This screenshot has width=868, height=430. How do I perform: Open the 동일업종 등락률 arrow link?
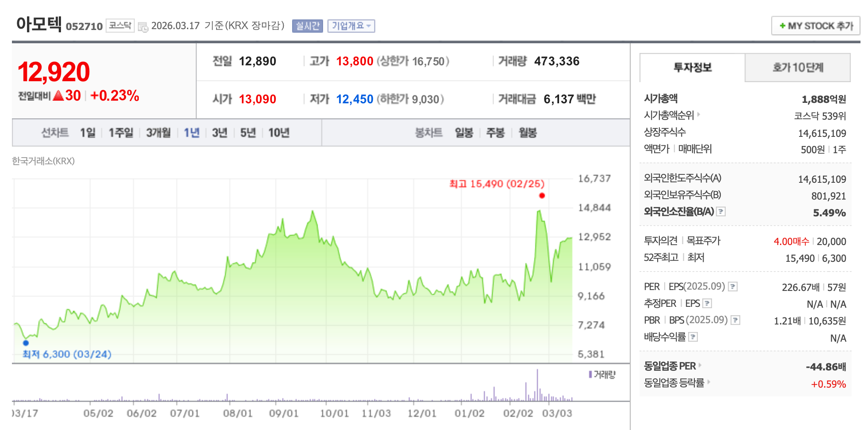point(708,382)
